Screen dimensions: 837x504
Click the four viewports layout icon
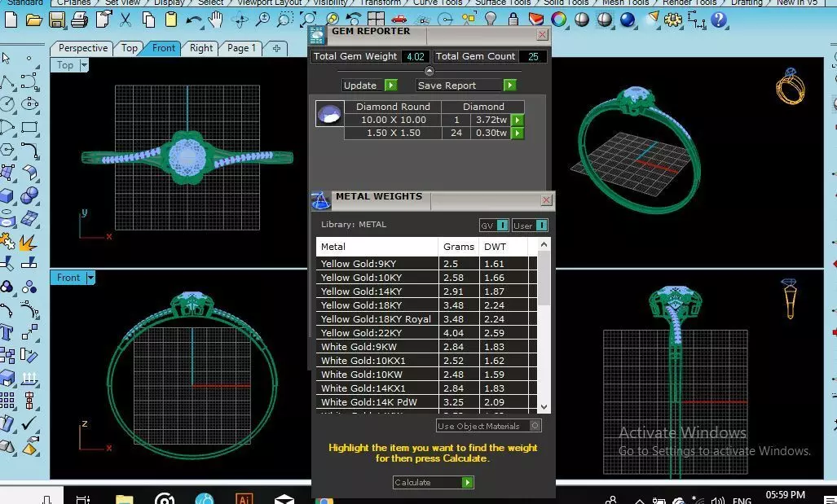click(x=376, y=20)
